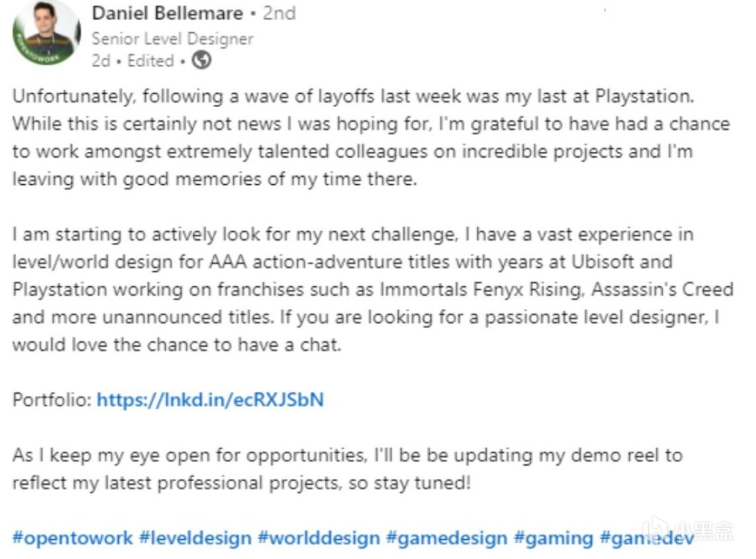
Task: Open the #gamedev hashtag
Action: point(647,538)
